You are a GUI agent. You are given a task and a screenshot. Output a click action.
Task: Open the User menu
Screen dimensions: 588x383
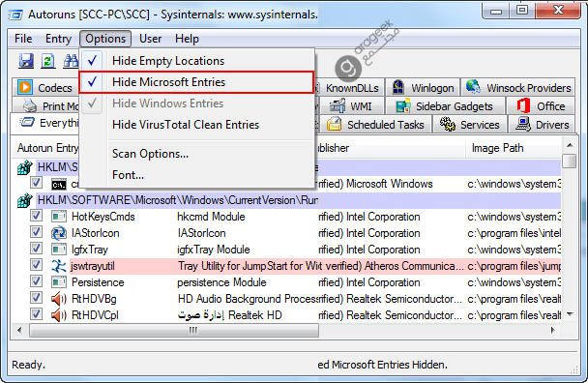pyautogui.click(x=150, y=39)
